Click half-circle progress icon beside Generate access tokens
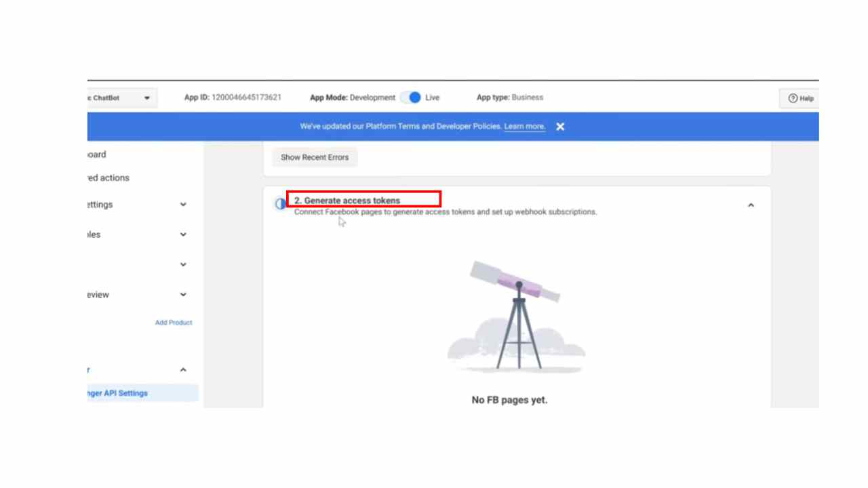This screenshot has height=488, width=868. 280,204
